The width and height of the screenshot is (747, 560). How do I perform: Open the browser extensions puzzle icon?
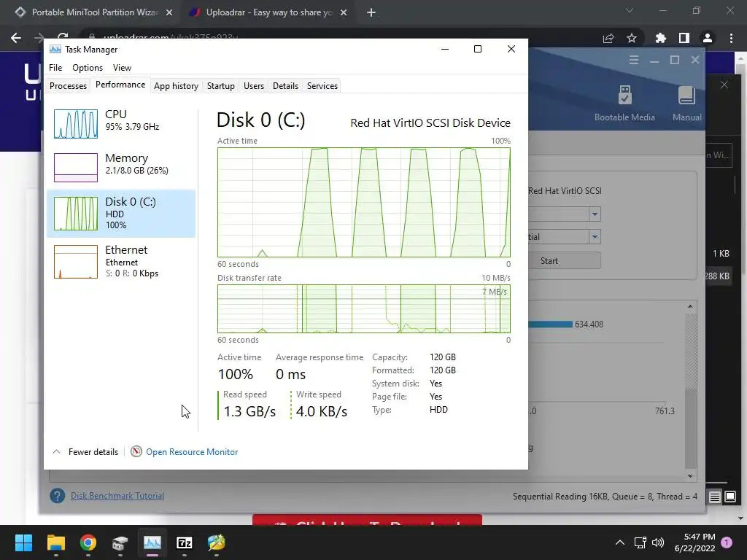pos(660,38)
